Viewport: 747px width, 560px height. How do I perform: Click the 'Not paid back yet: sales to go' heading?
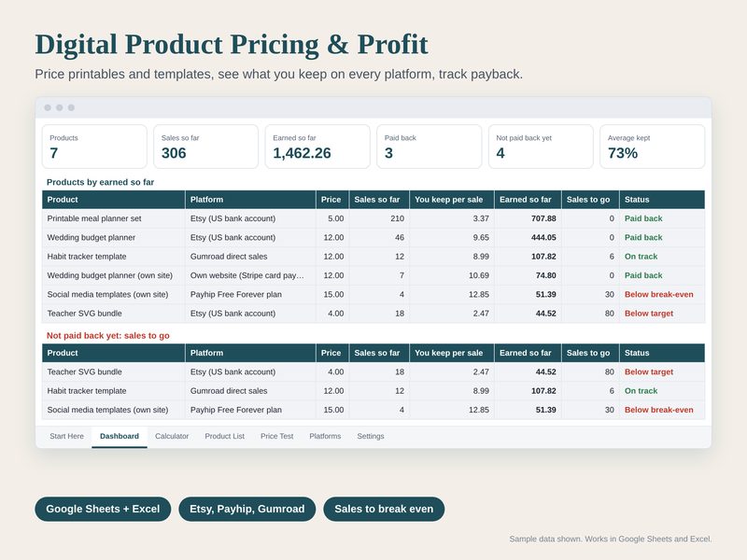coord(108,336)
